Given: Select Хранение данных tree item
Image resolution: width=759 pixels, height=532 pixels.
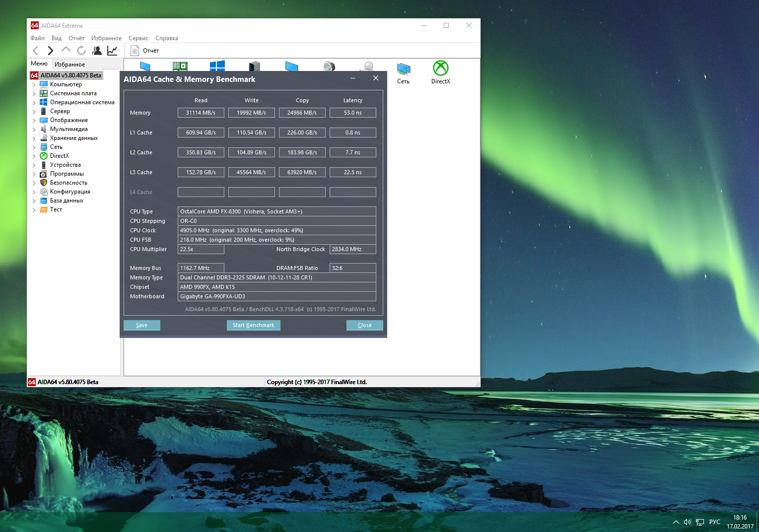Looking at the screenshot, I should point(74,138).
